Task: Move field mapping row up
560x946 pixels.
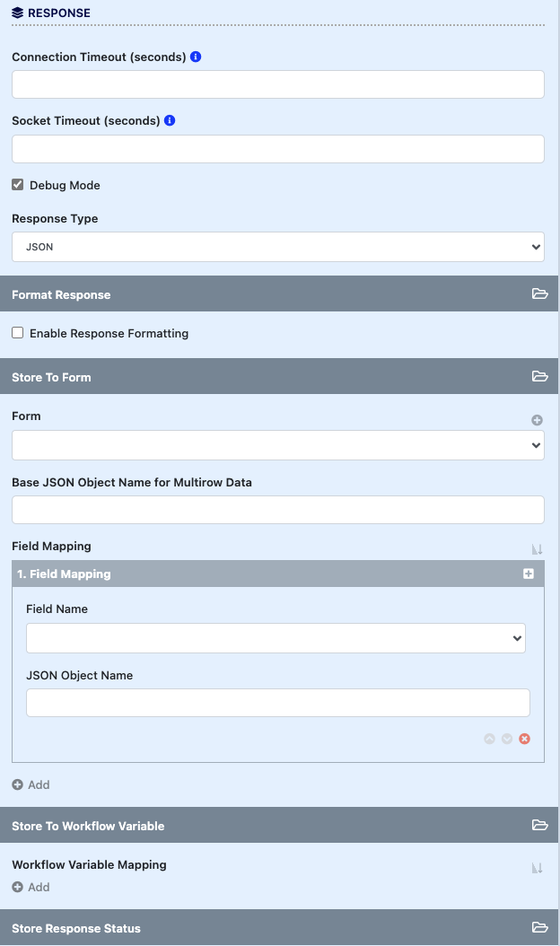Action: tap(489, 739)
